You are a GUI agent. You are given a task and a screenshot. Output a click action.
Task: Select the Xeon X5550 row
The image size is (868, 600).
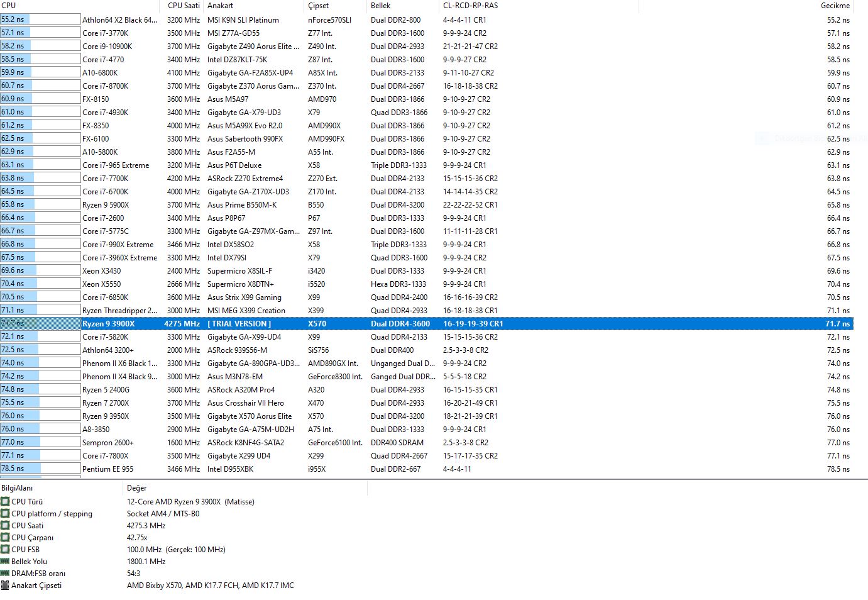426,284
